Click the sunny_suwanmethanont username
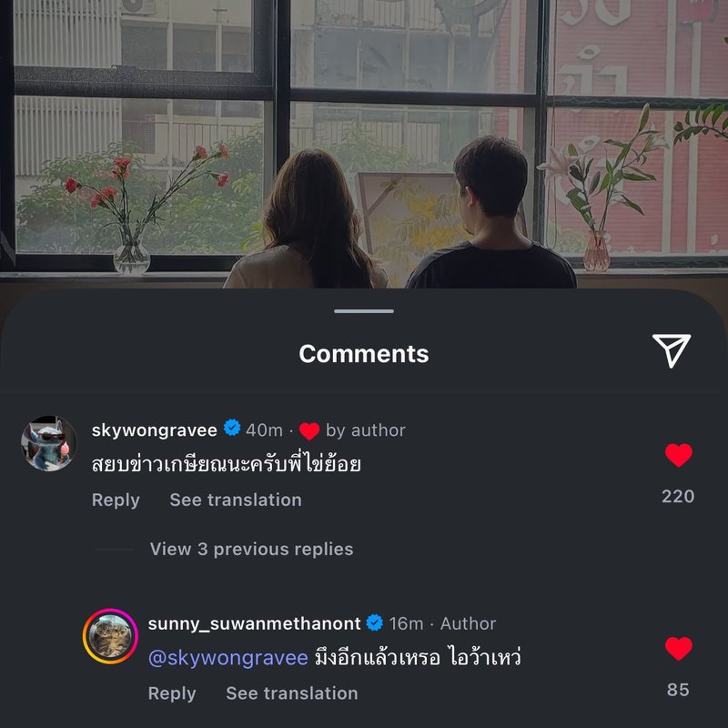 tap(254, 623)
